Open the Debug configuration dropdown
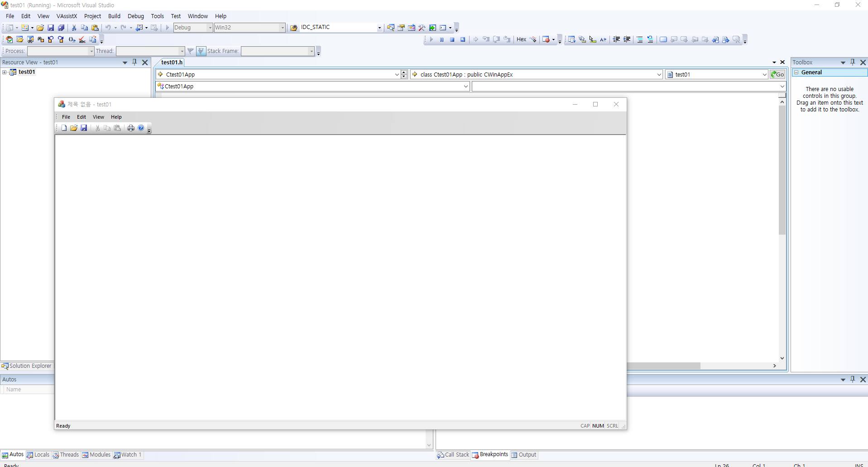This screenshot has height=467, width=868. click(210, 28)
